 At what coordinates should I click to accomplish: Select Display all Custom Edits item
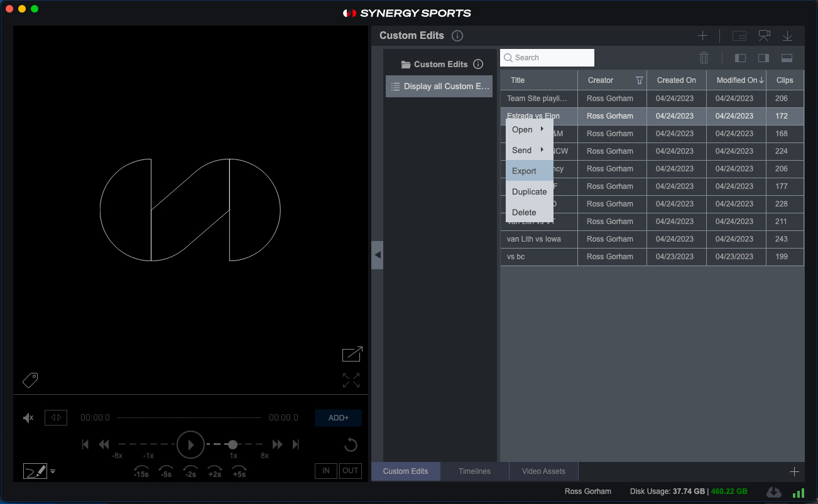[439, 87]
